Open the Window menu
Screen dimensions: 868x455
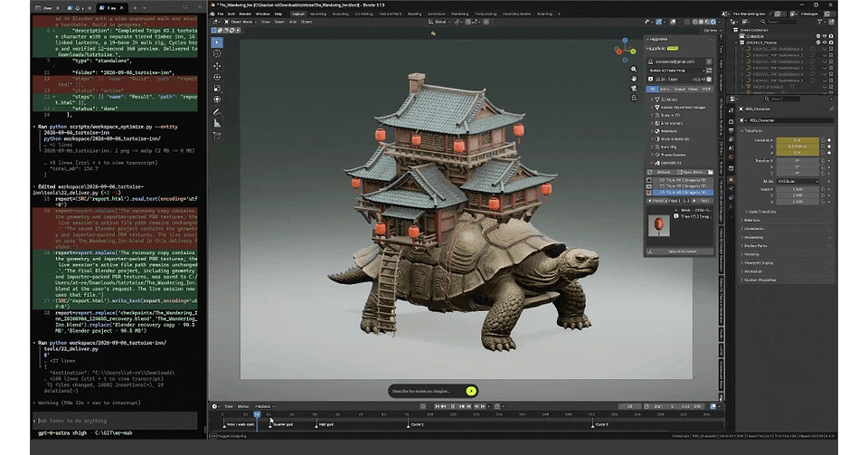(x=262, y=14)
